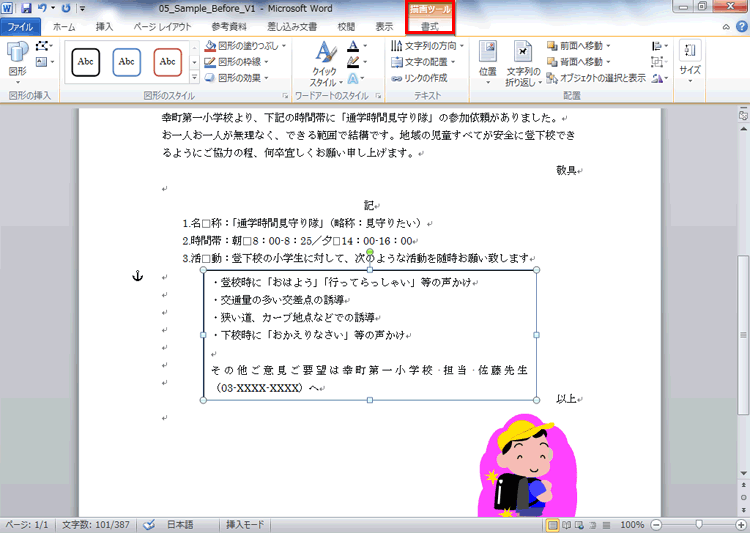Click the green rotation handle of text box

click(370, 252)
